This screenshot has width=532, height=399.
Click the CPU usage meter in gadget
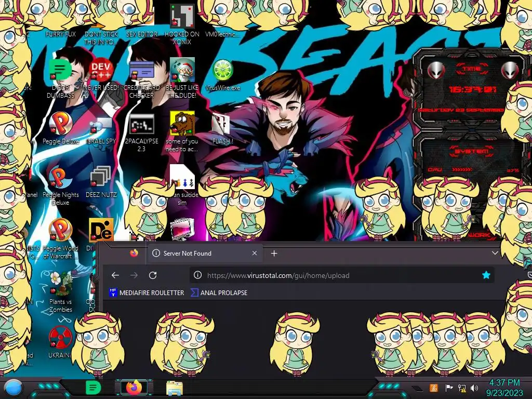[473, 170]
